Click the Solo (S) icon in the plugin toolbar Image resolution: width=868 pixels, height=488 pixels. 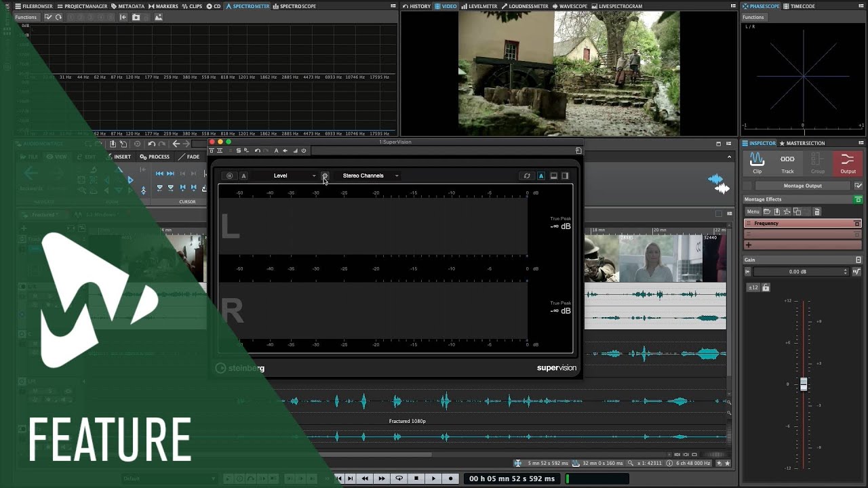coord(238,150)
